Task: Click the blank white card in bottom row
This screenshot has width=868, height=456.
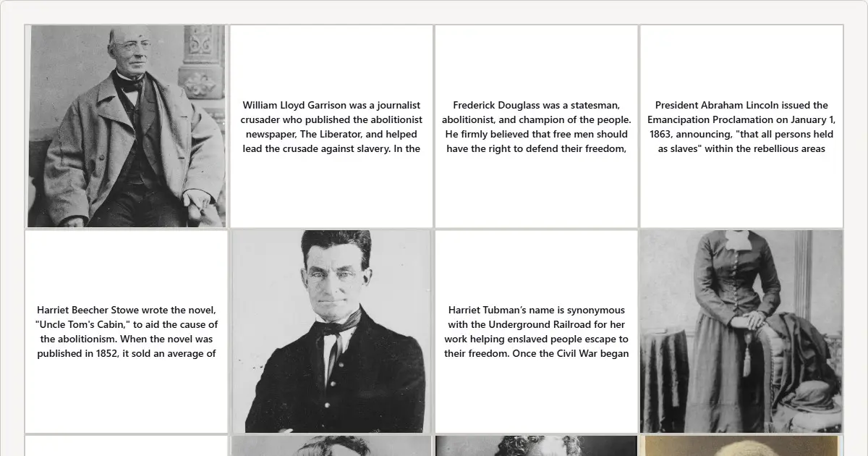Action: [x=127, y=446]
